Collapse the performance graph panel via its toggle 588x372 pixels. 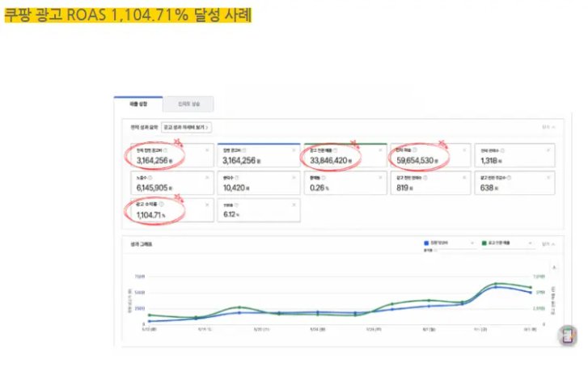[x=548, y=244]
